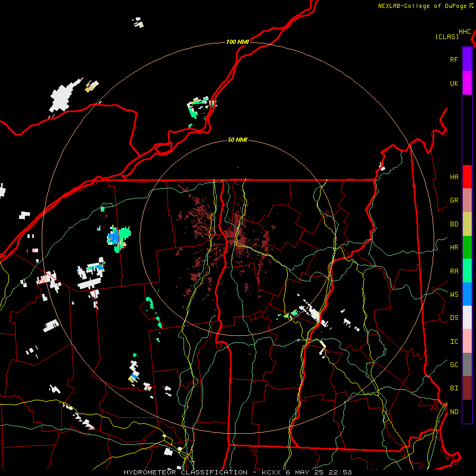The height and width of the screenshot is (476, 476).
Task: Click the 'UK' legend label
Action: coord(454,83)
